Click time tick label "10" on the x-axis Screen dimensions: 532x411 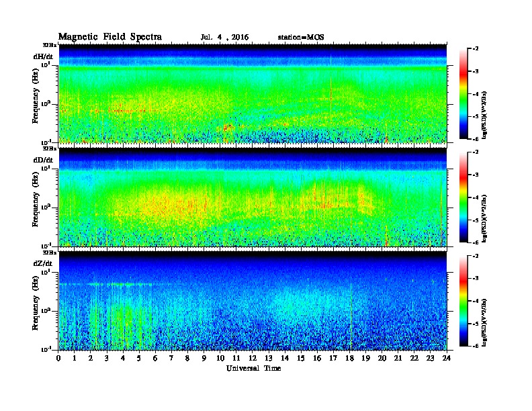coord(220,359)
